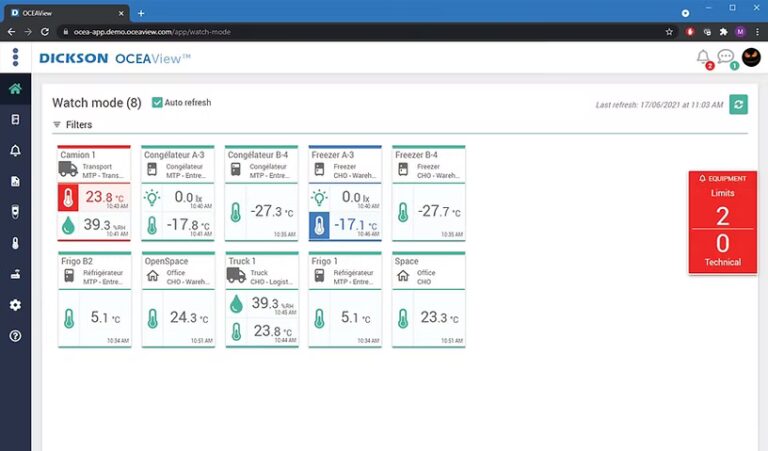Expand the Filters section
This screenshot has height=451, width=768.
(72, 125)
